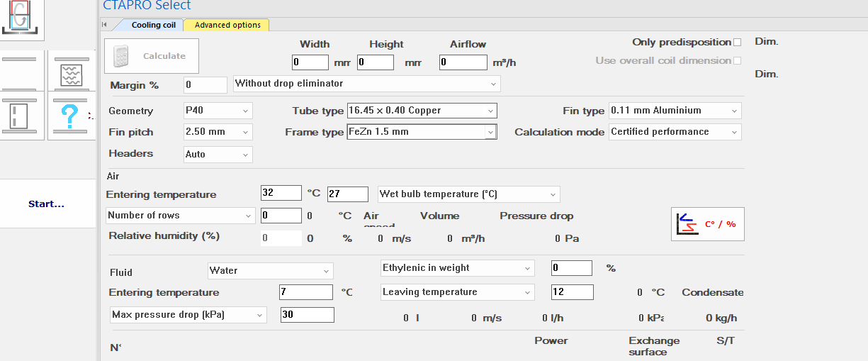Click the S/T column header
868x361 pixels.
pos(726,340)
